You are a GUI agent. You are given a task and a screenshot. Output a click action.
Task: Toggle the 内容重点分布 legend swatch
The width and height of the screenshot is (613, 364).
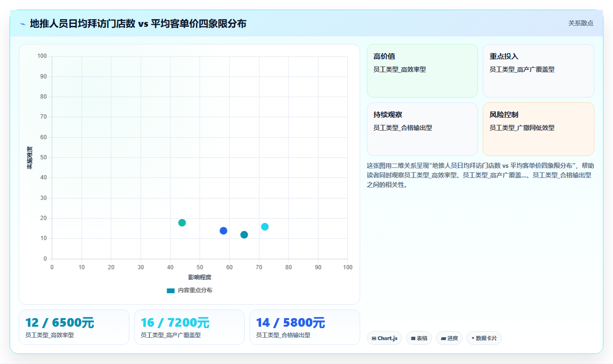[x=170, y=290]
